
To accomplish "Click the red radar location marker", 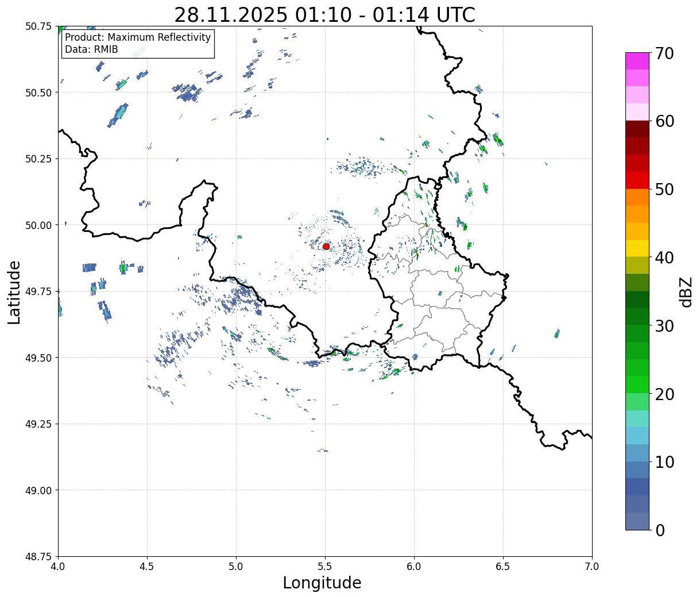I will point(326,246).
